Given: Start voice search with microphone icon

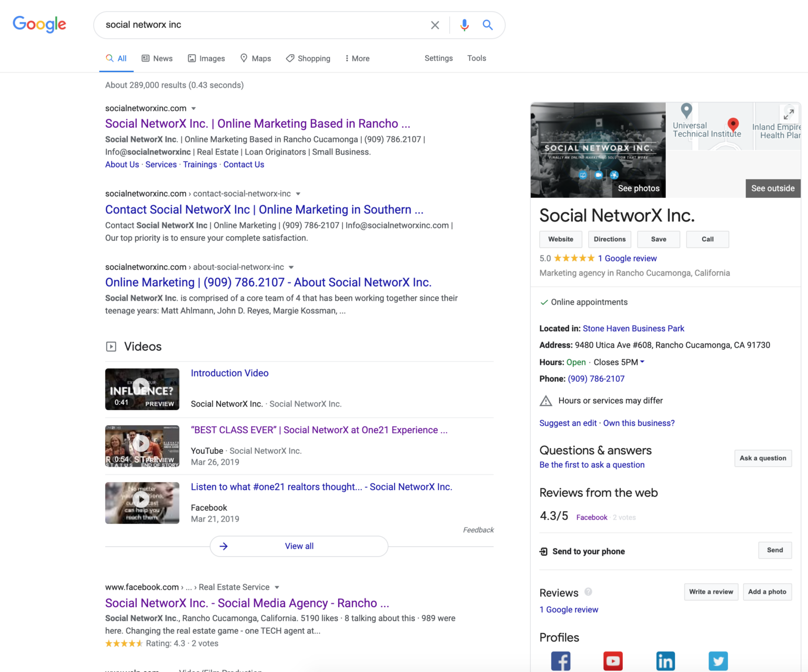Looking at the screenshot, I should 464,25.
